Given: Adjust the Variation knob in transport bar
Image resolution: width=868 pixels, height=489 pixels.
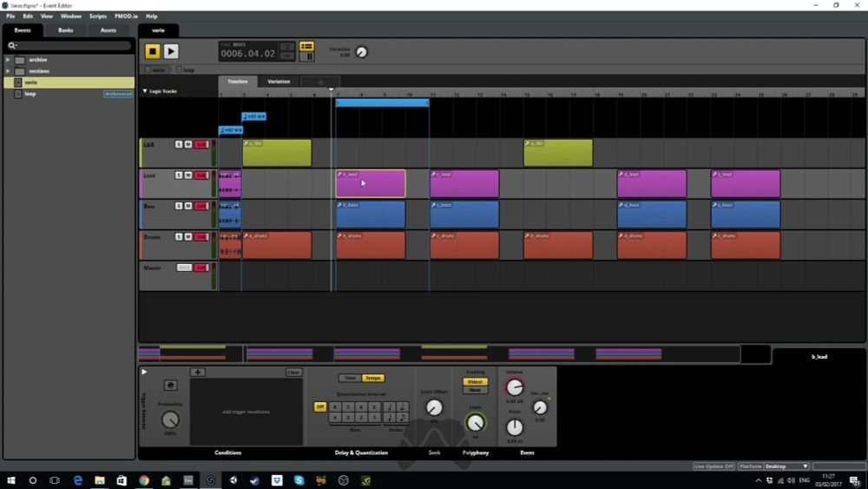Looking at the screenshot, I should click(361, 52).
